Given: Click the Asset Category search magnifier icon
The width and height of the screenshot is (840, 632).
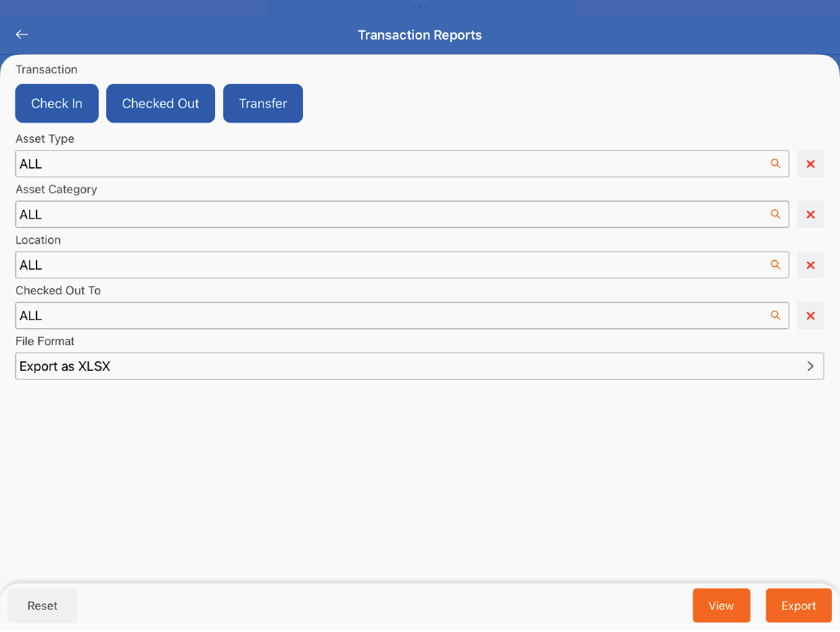Looking at the screenshot, I should click(776, 215).
